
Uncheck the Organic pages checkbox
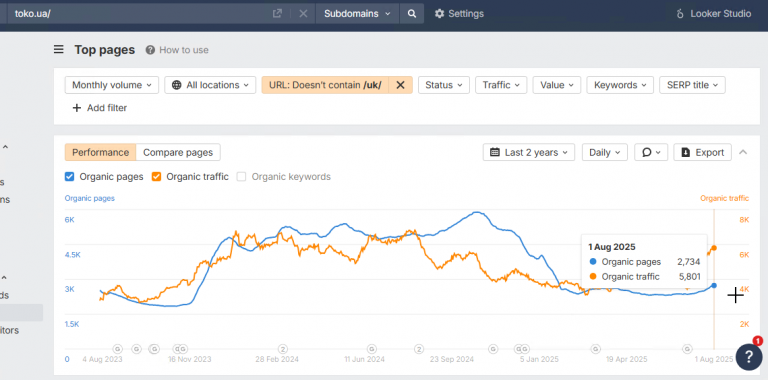point(70,177)
